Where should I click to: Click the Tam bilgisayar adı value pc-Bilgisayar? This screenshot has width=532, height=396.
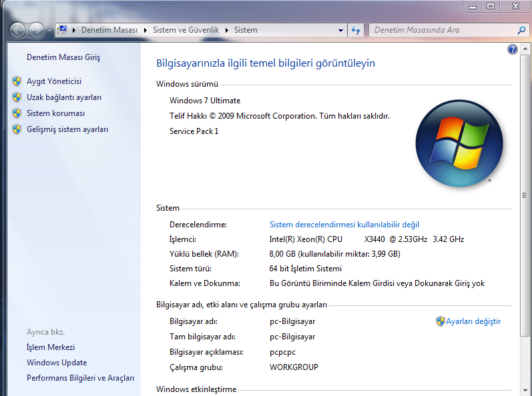(x=292, y=337)
